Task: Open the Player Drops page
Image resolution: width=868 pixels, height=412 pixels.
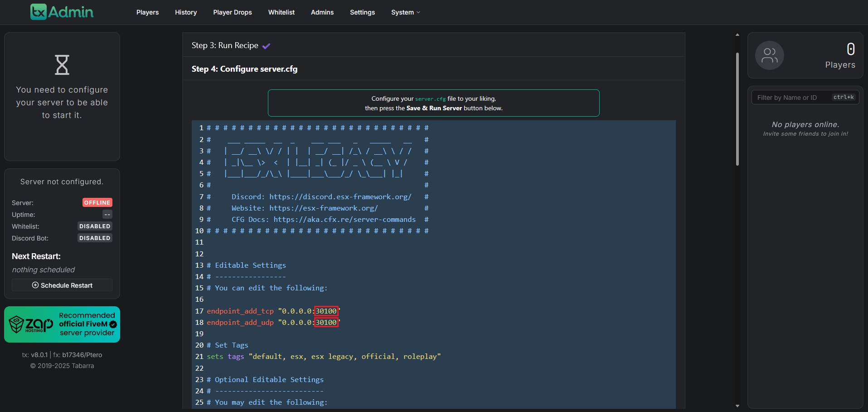Action: [x=232, y=12]
